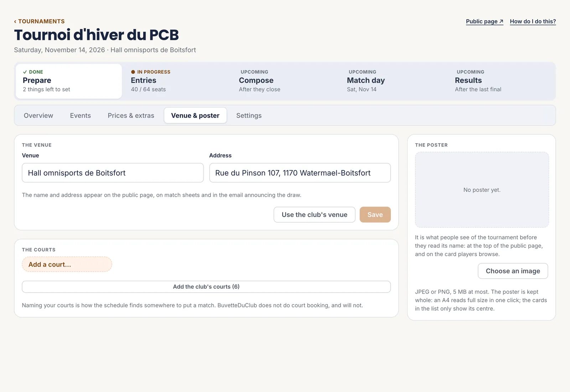Select the Venue & poster tab

tap(195, 115)
